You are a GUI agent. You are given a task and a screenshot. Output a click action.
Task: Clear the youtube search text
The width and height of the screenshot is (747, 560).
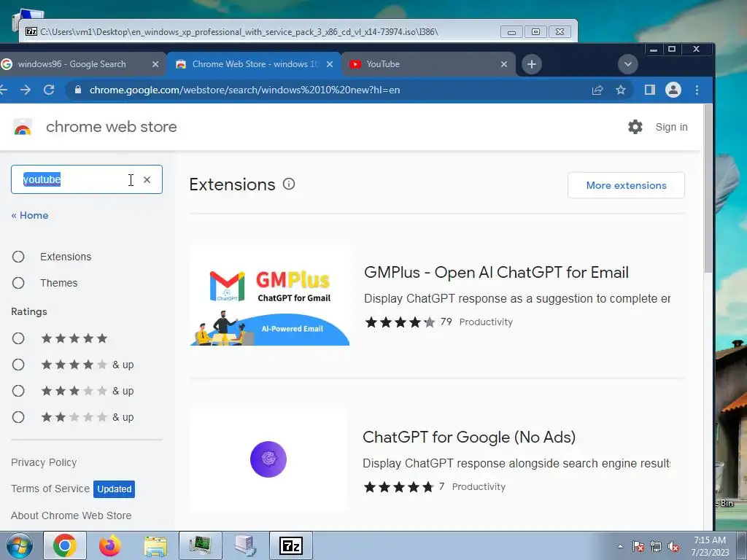[147, 179]
